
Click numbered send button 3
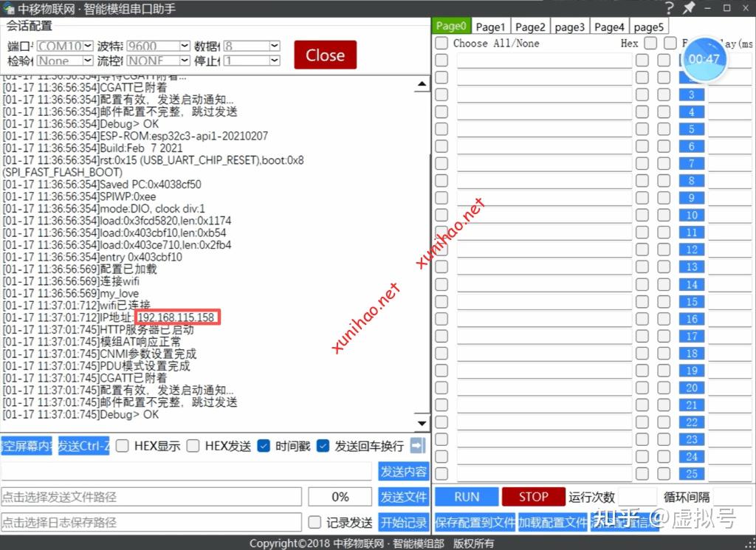coord(692,94)
